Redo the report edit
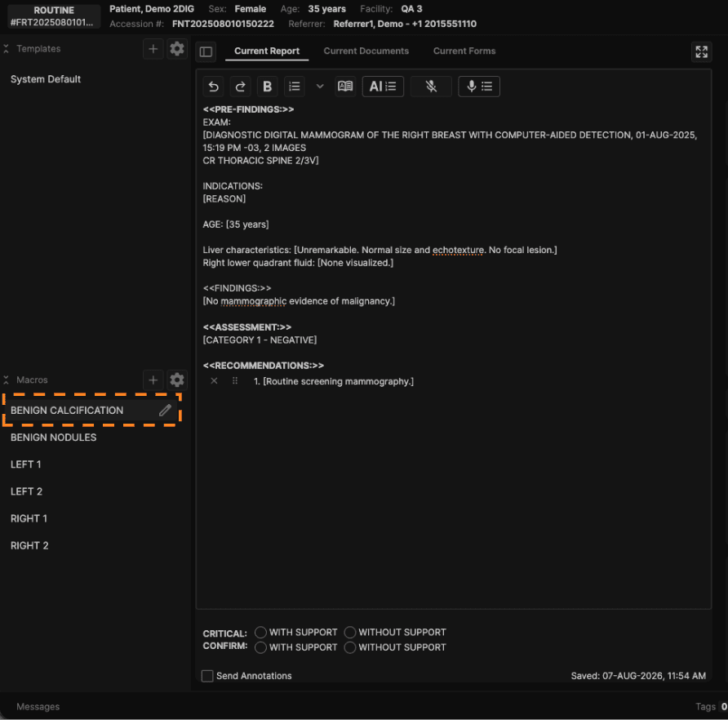The width and height of the screenshot is (728, 720). point(241,87)
